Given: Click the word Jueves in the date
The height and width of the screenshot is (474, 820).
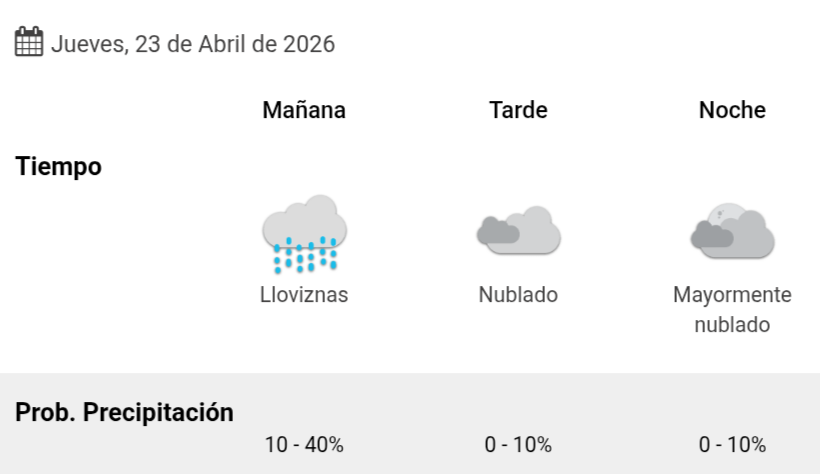Looking at the screenshot, I should [x=84, y=44].
